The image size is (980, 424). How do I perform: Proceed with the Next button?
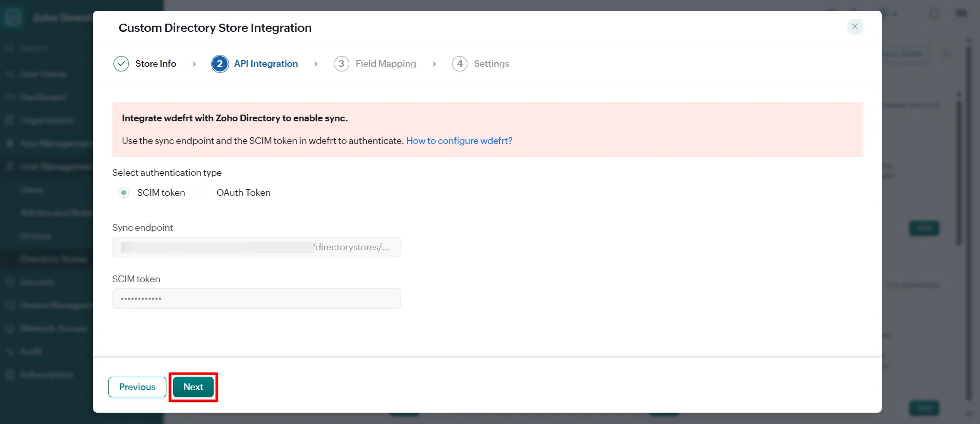193,387
